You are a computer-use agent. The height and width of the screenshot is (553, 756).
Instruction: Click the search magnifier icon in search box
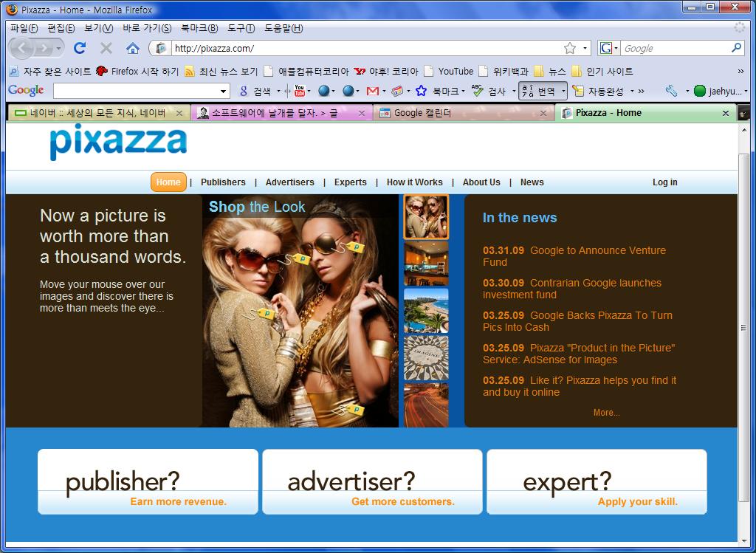point(736,48)
